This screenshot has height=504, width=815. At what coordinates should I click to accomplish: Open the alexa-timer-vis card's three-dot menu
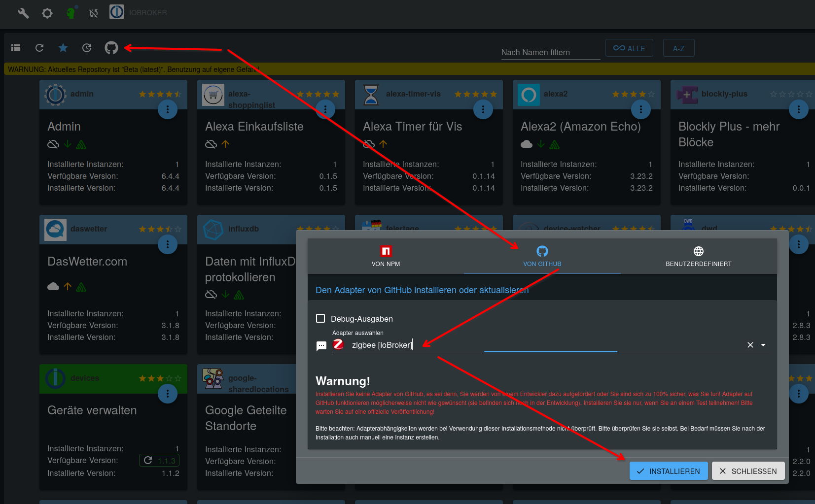pos(483,109)
